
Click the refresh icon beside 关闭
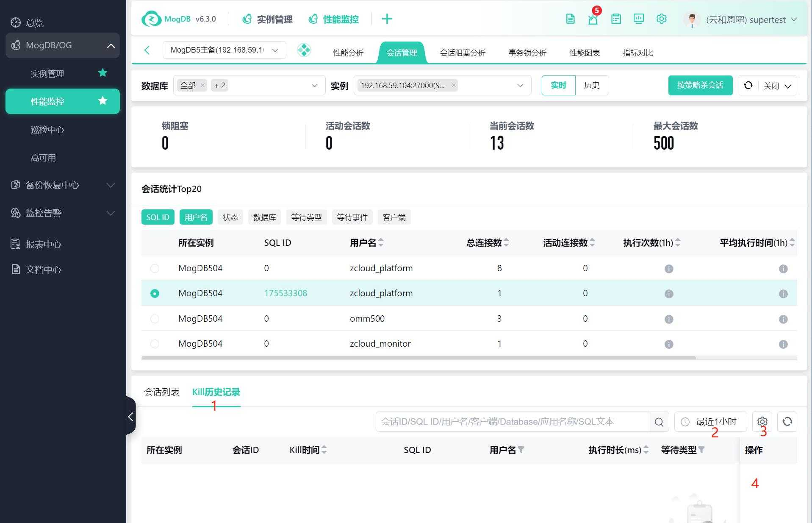point(748,85)
